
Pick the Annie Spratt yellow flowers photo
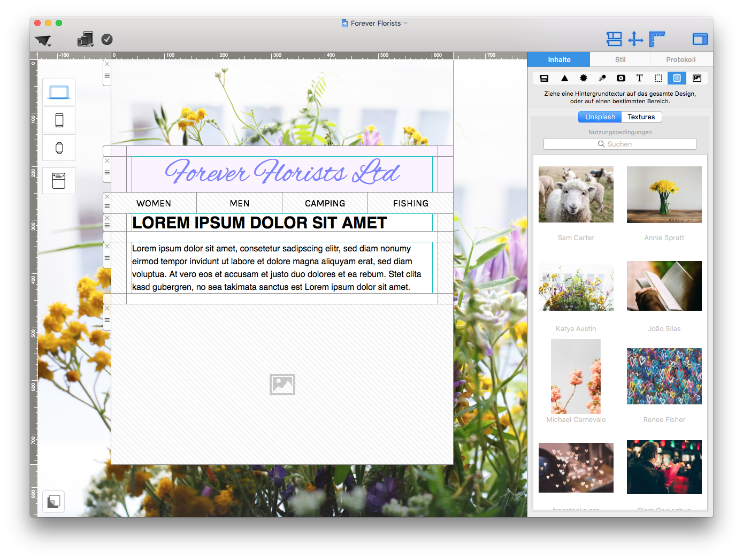coord(664,194)
